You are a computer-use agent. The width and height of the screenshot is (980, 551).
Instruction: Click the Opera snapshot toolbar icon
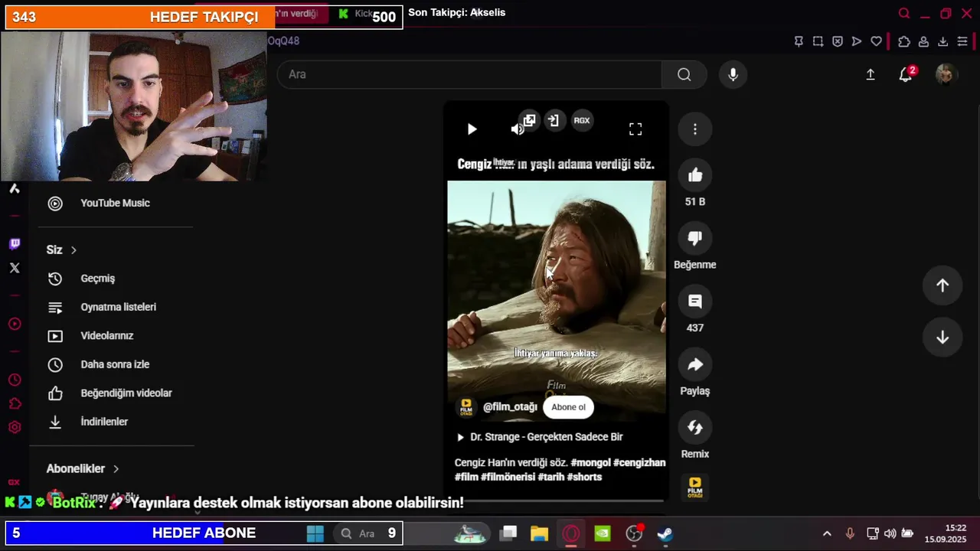point(818,41)
